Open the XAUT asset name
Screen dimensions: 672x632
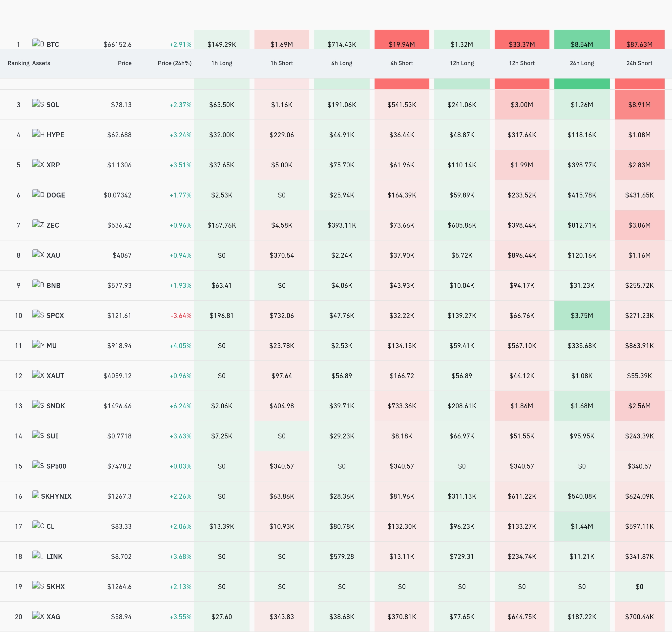point(55,375)
